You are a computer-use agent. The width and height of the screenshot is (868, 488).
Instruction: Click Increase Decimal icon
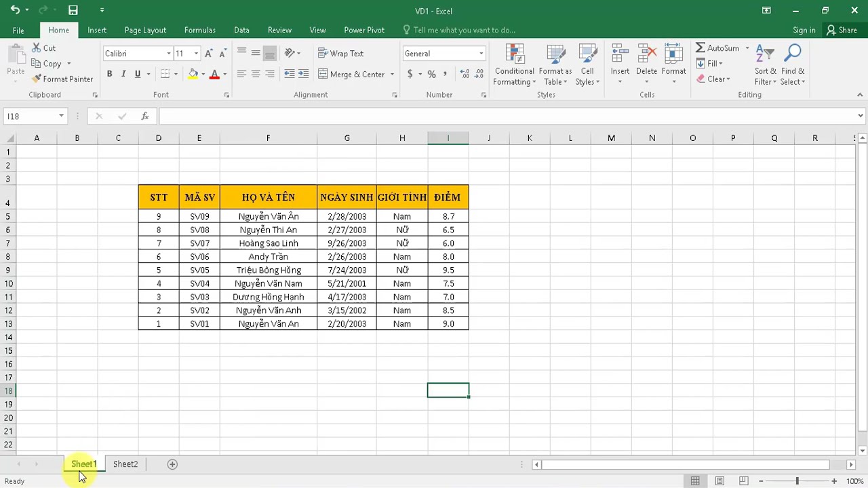click(x=465, y=74)
